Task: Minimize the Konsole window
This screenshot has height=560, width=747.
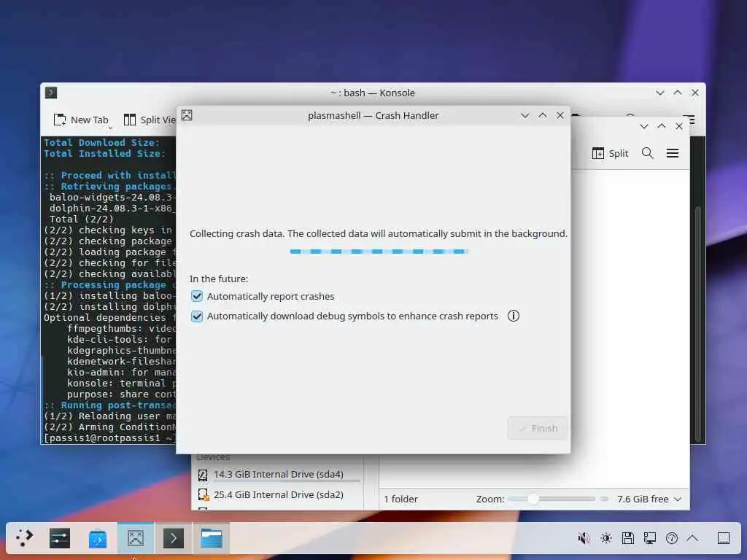Action: (x=659, y=93)
